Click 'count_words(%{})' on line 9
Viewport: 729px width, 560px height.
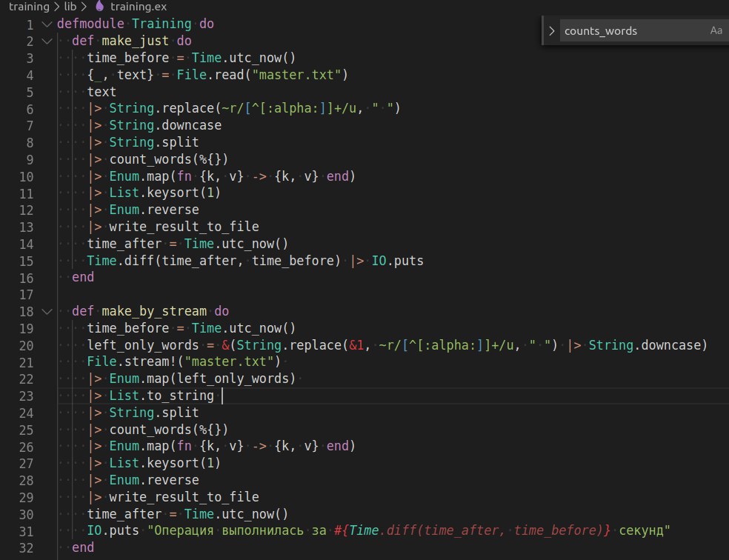coord(168,159)
